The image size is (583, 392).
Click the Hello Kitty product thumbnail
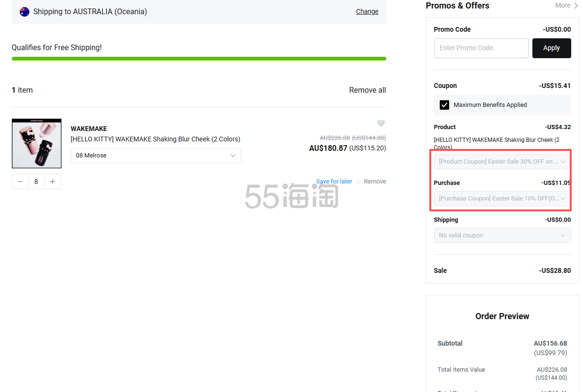coord(36,144)
